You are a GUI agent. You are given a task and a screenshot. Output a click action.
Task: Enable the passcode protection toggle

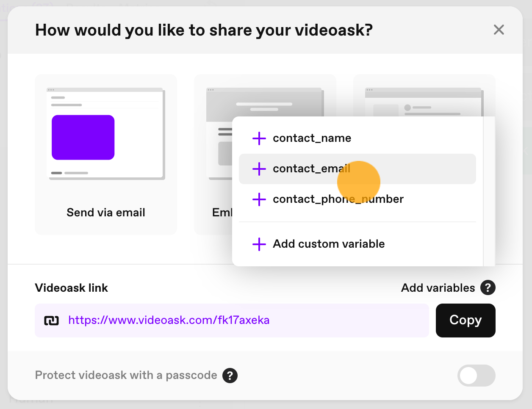[476, 376]
